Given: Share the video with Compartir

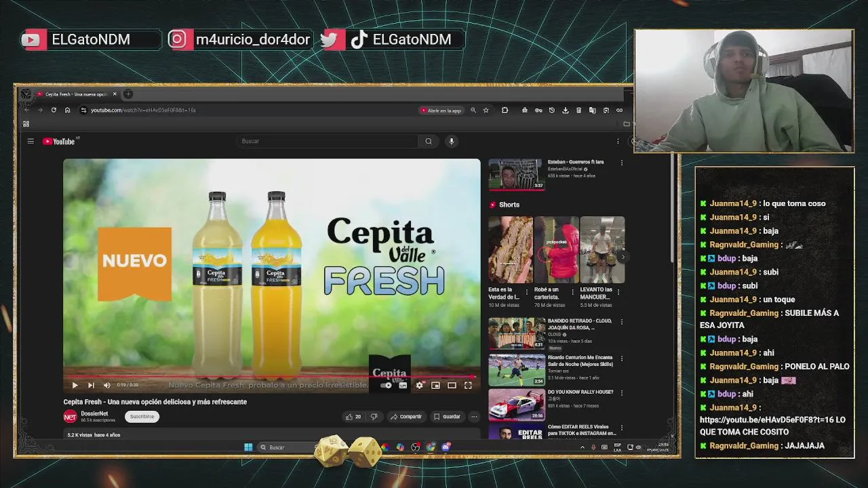Looking at the screenshot, I should [406, 417].
